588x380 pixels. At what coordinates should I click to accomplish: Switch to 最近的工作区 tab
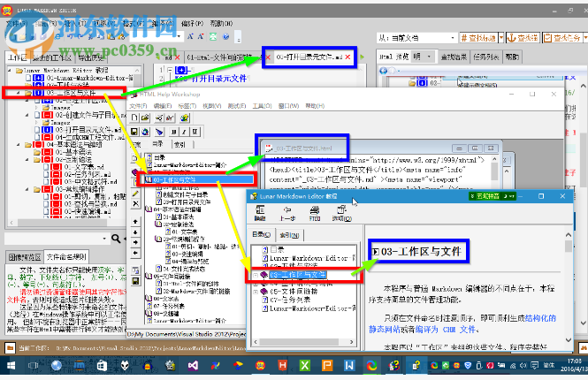tap(52, 57)
